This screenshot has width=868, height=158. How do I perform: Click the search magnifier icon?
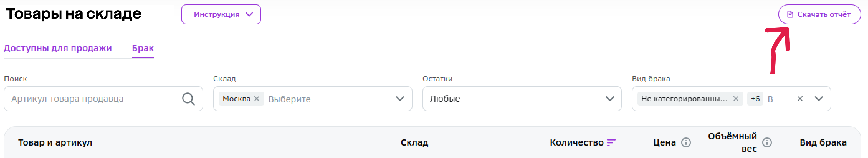click(188, 99)
